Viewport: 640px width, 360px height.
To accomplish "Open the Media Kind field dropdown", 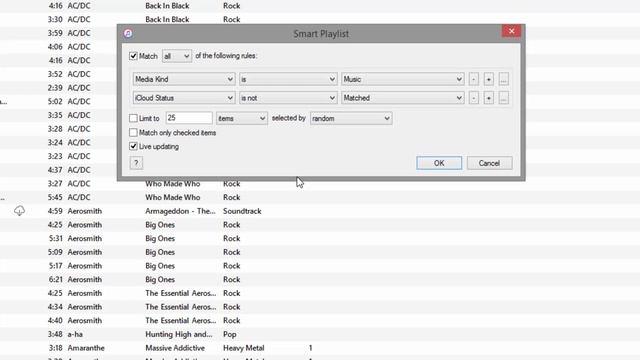I will 184,79.
